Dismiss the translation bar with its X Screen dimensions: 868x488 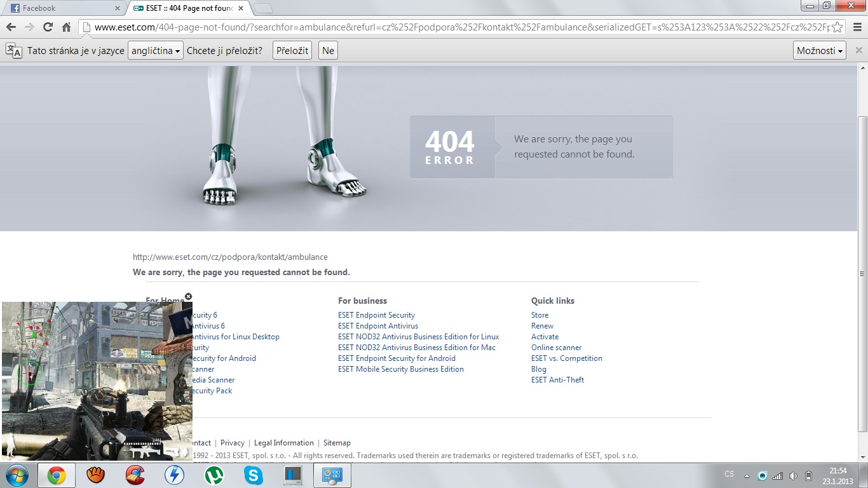[x=859, y=50]
